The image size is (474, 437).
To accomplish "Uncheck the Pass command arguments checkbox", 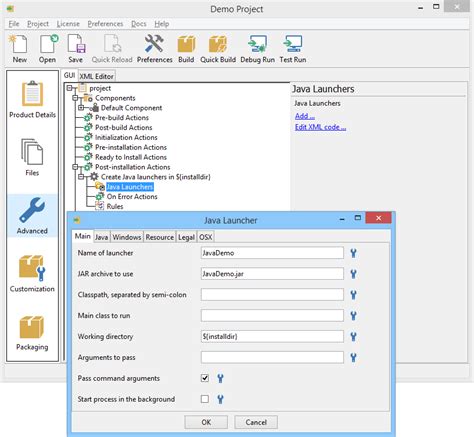I will tap(205, 378).
